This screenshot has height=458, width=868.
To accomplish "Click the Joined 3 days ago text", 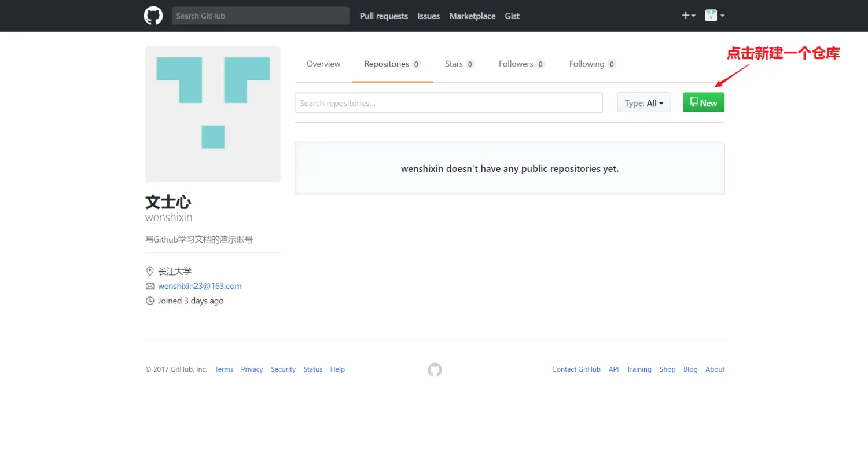I will coord(190,301).
